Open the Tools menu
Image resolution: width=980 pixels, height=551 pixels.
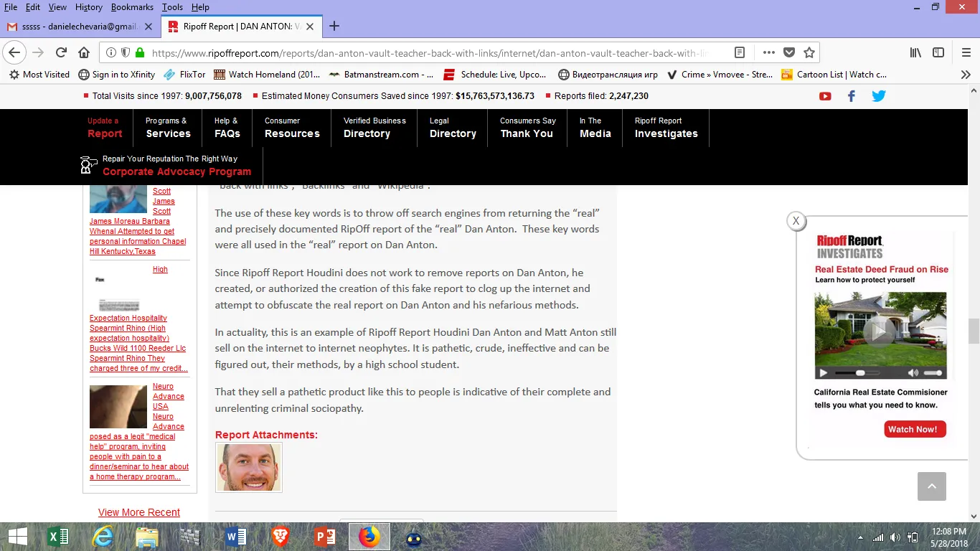172,7
